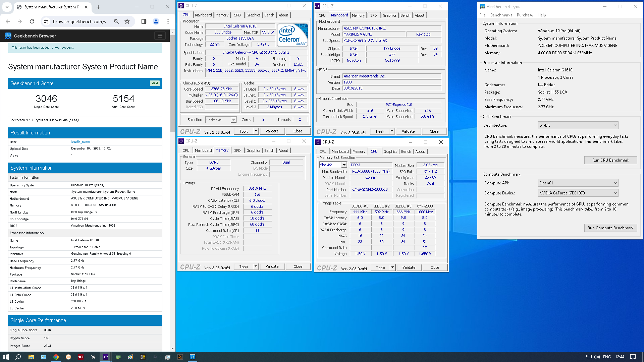Click the 'Valid' badge on Geekbench 4 Score
644x362 pixels.
[155, 83]
